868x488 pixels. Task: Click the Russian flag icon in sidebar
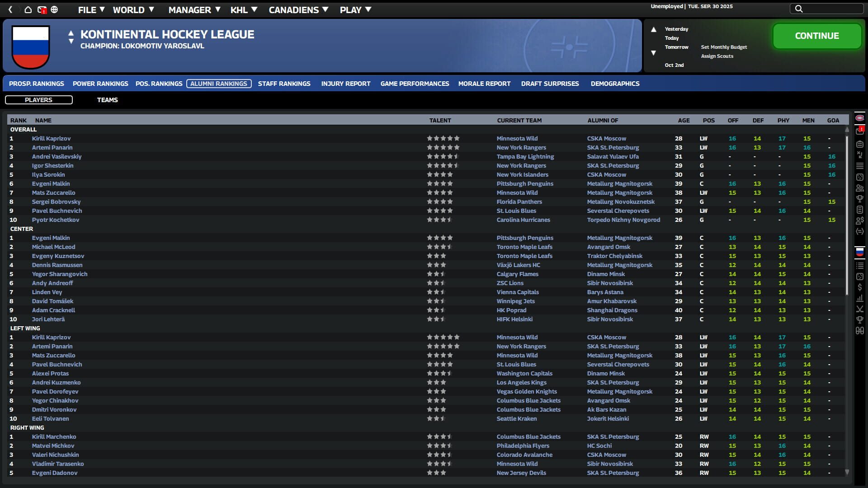click(x=859, y=252)
